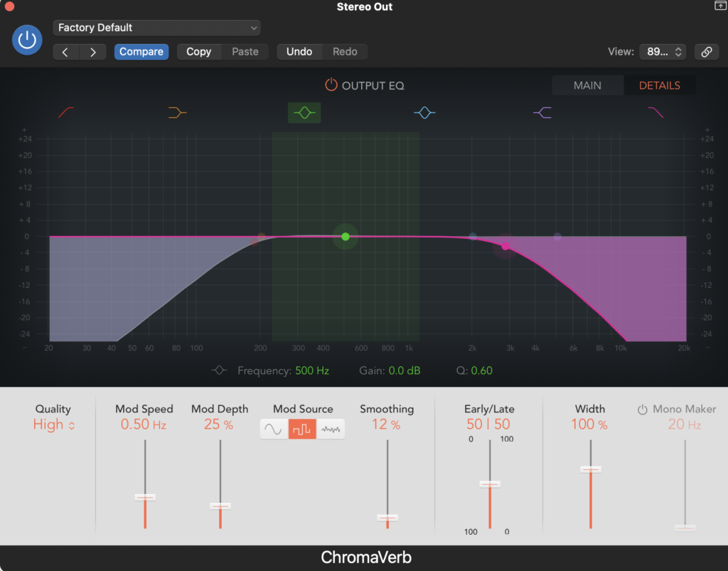728x571 pixels.
Task: Toggle the red high-pass filter band icon
Action: (x=66, y=112)
